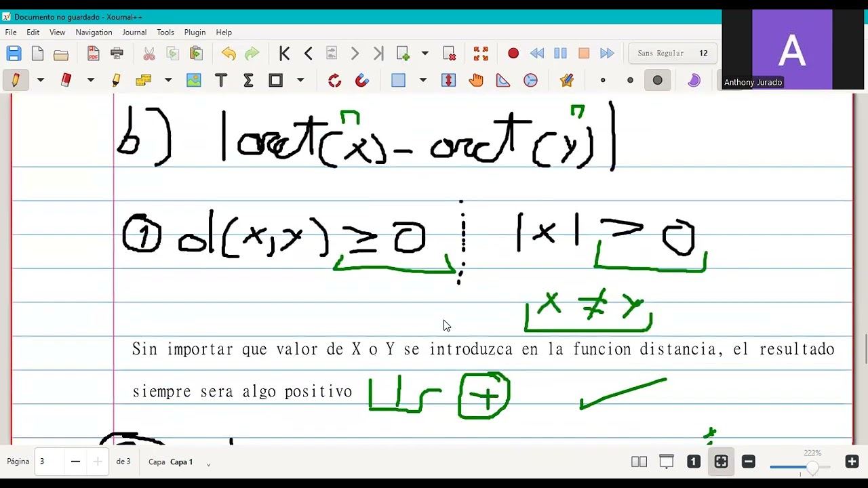This screenshot has width=868, height=488.
Task: Go to the next page
Action: [355, 54]
